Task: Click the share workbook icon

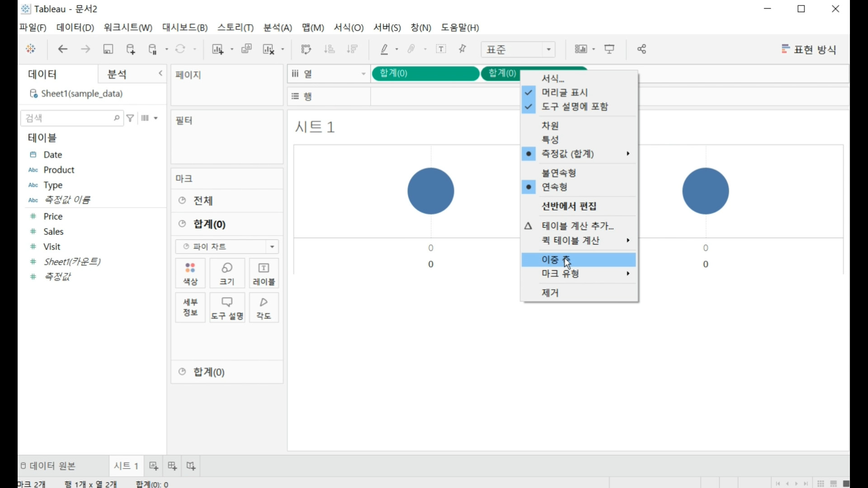Action: coord(642,49)
